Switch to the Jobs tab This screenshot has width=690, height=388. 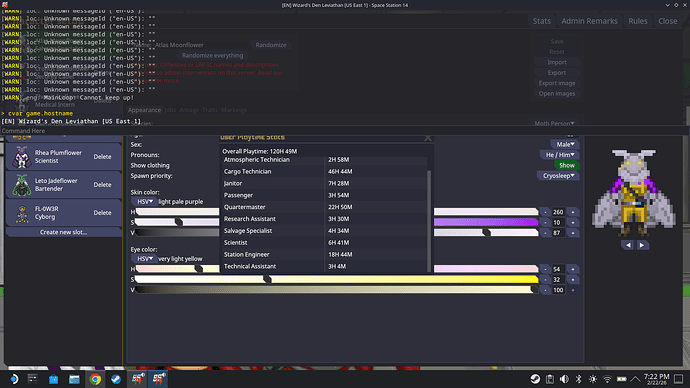pyautogui.click(x=170, y=110)
